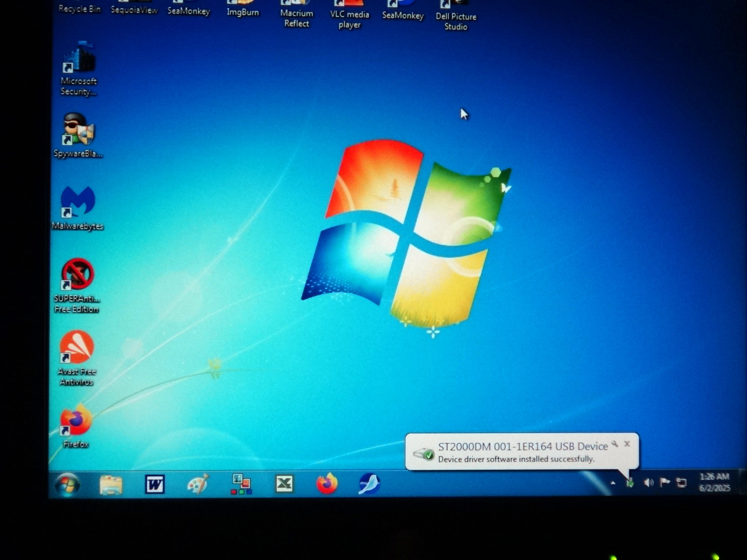Select the Microsoft Security desktop icon
This screenshot has width=747, height=560.
point(79,69)
